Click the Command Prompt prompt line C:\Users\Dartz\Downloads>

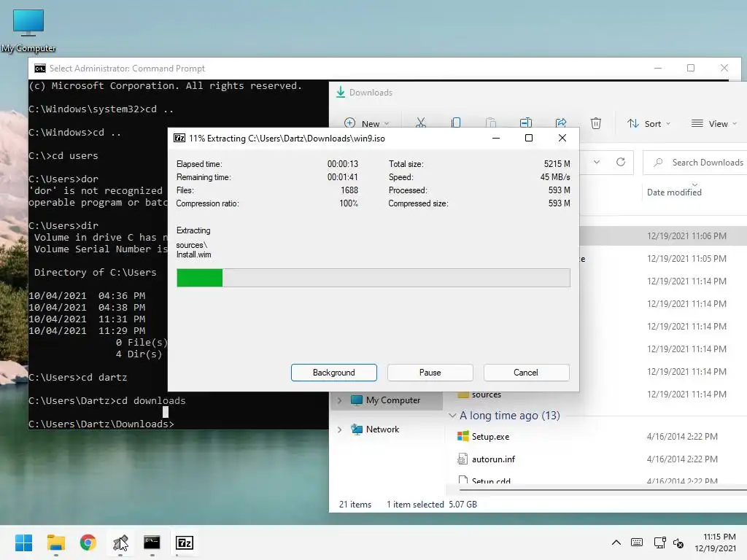click(101, 424)
